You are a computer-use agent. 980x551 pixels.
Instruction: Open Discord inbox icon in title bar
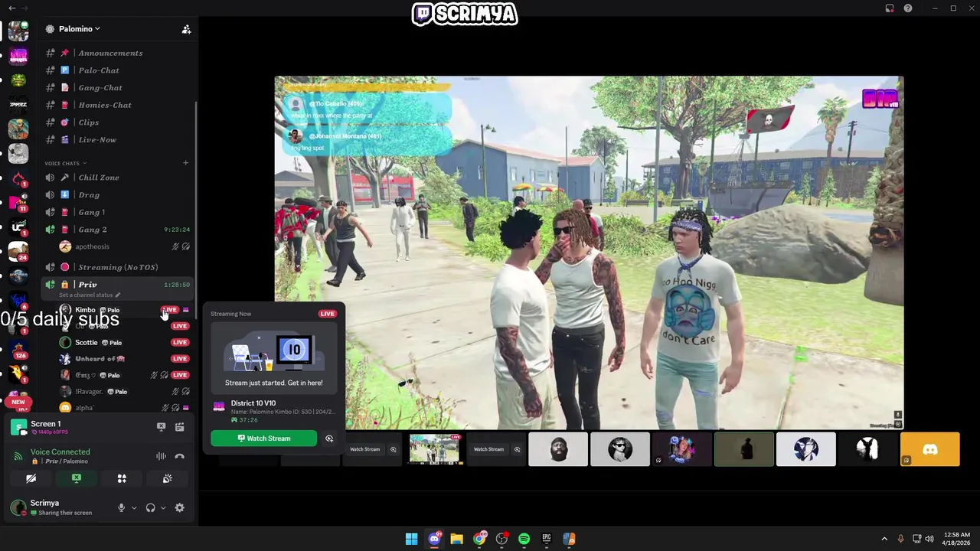pos(890,8)
